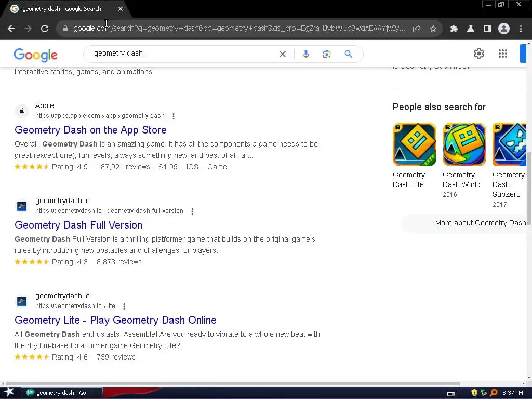This screenshot has height=399, width=532.
Task: Select Geometry Dash Lite thumbnail
Action: click(x=414, y=144)
